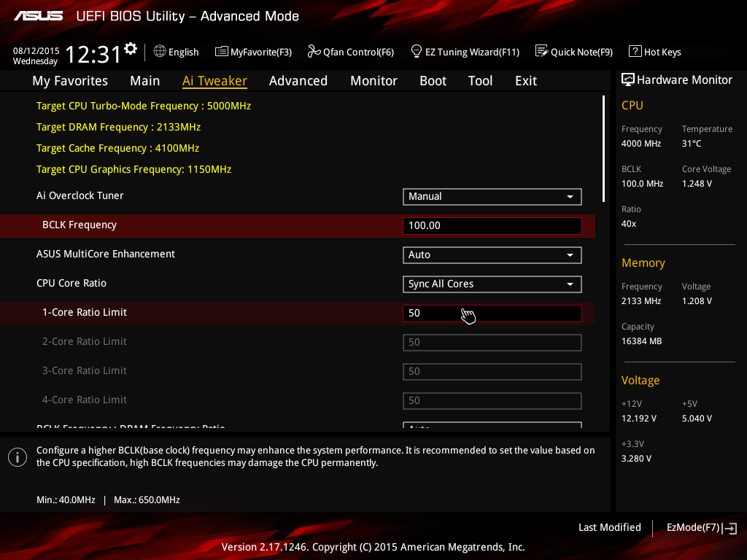The image size is (747, 560).
Task: Open Ai Overclock Tuner dropdown
Action: click(492, 197)
